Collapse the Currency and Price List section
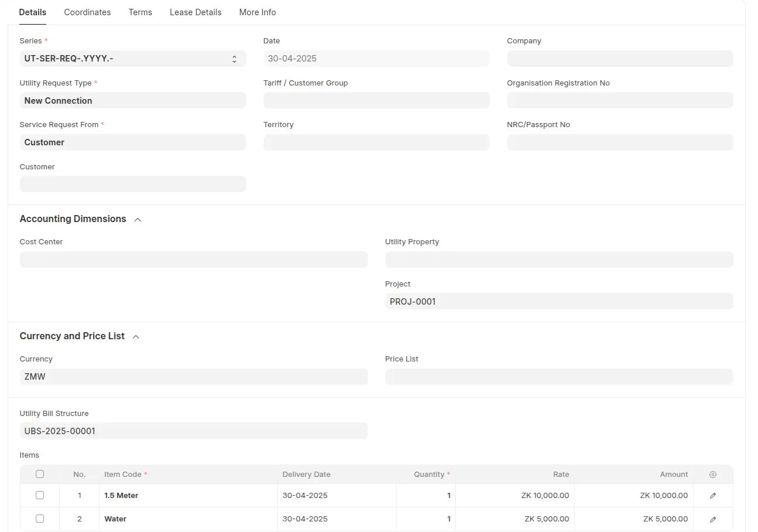Screen dimensions: 758x532 point(136,337)
